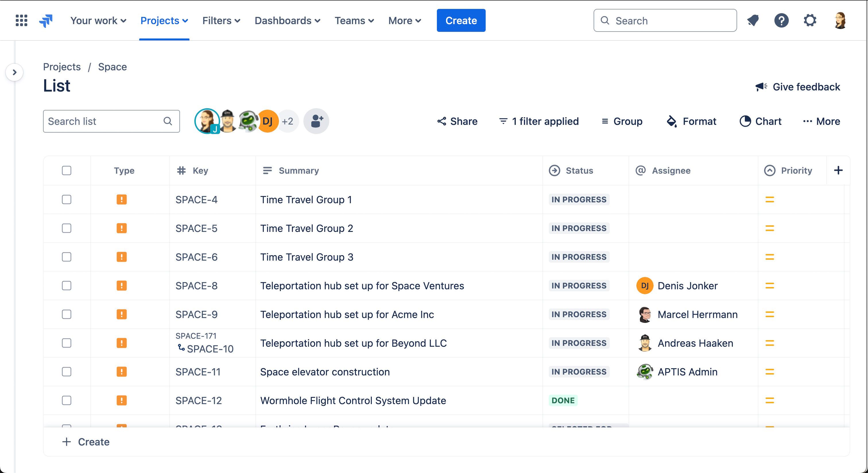Click the Jira logo home icon
This screenshot has height=473, width=868.
pos(46,21)
